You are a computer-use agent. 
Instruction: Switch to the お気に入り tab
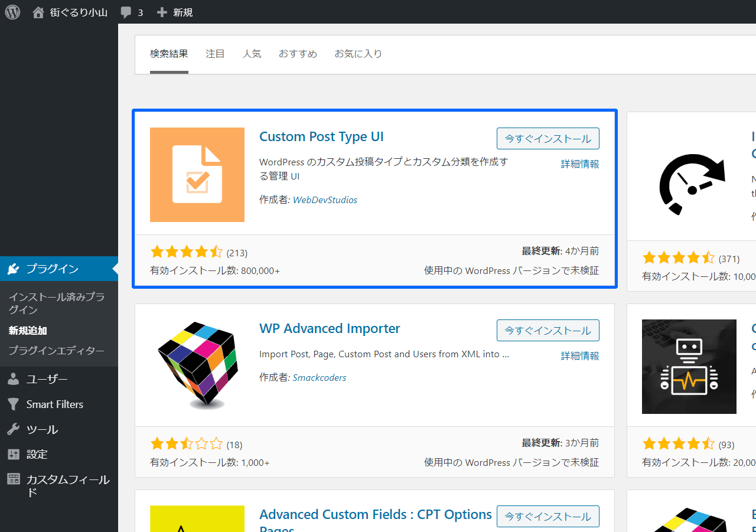358,54
